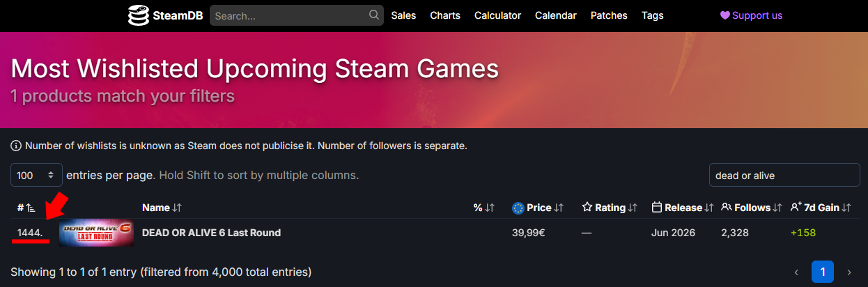Open DEAD OR ALIVE 6 Last Round link

point(211,233)
